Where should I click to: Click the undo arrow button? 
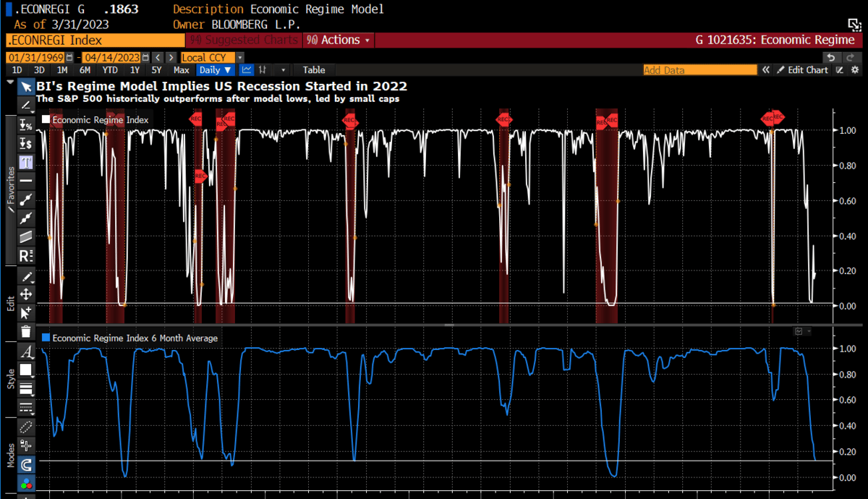(x=831, y=57)
